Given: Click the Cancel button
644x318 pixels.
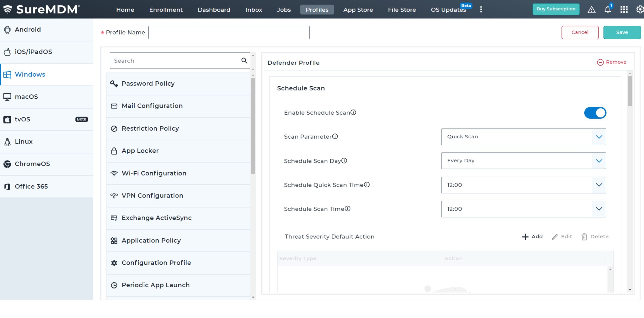Looking at the screenshot, I should [580, 32].
